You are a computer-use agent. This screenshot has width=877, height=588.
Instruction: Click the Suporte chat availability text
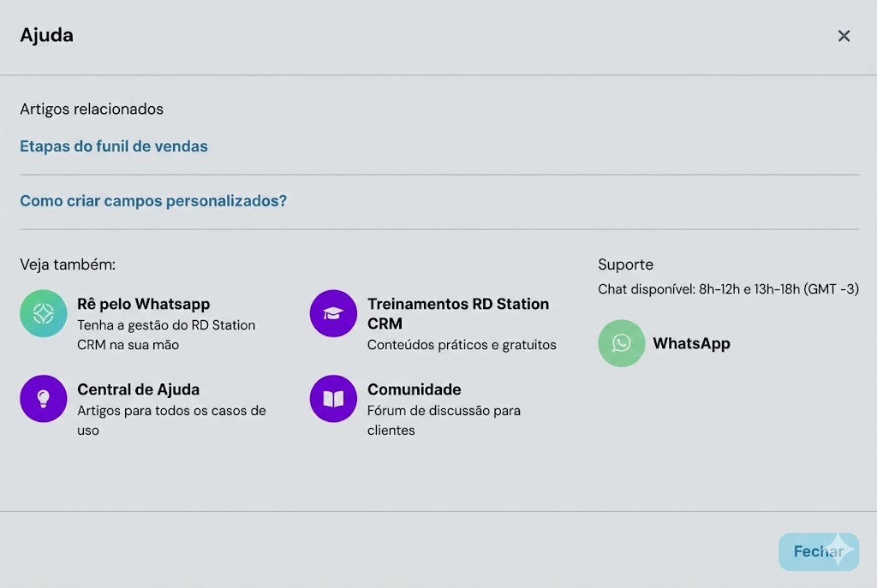[729, 289]
